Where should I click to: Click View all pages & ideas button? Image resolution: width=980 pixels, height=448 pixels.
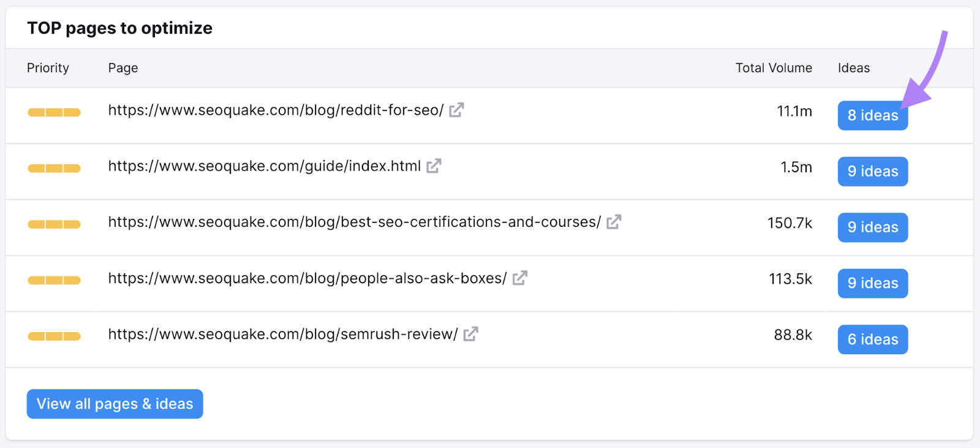click(x=115, y=404)
